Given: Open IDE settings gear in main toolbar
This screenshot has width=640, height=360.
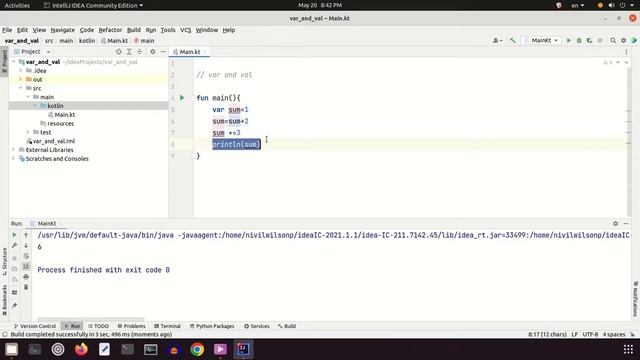Looking at the screenshot, I should [623, 40].
